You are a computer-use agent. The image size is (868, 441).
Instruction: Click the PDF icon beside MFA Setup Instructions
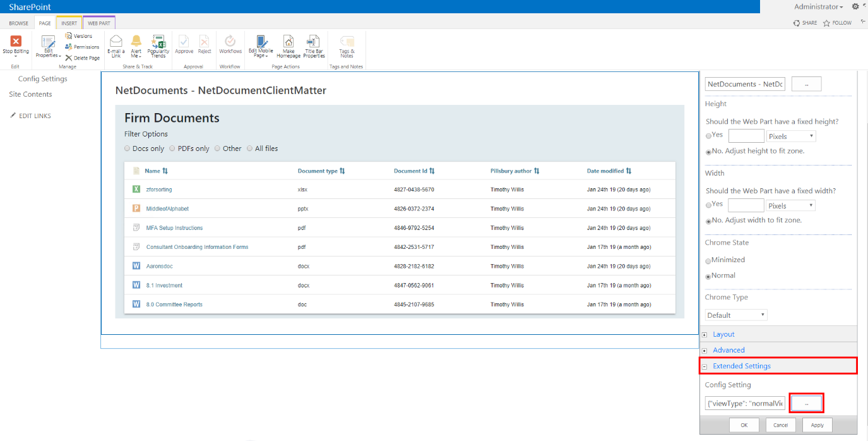[136, 227]
